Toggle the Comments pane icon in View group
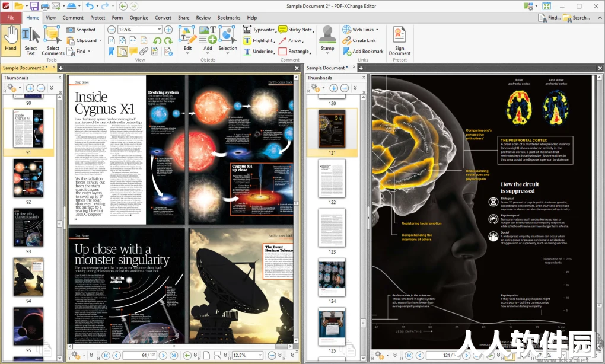The height and width of the screenshot is (364, 605). [x=133, y=52]
